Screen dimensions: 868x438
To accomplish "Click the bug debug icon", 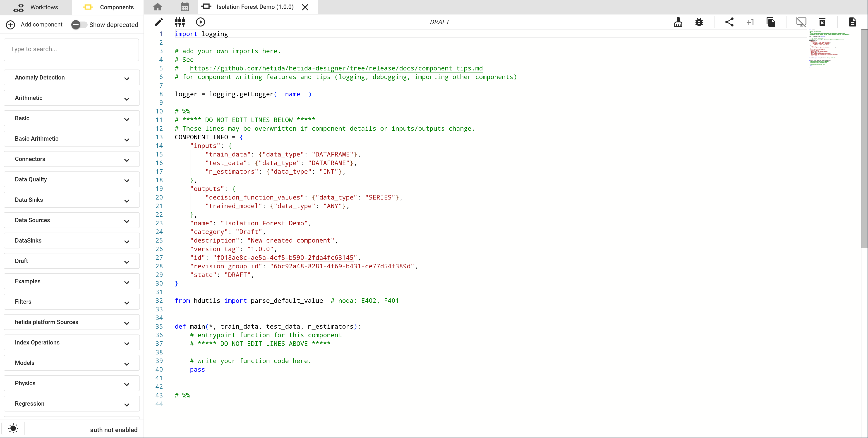I will [699, 22].
